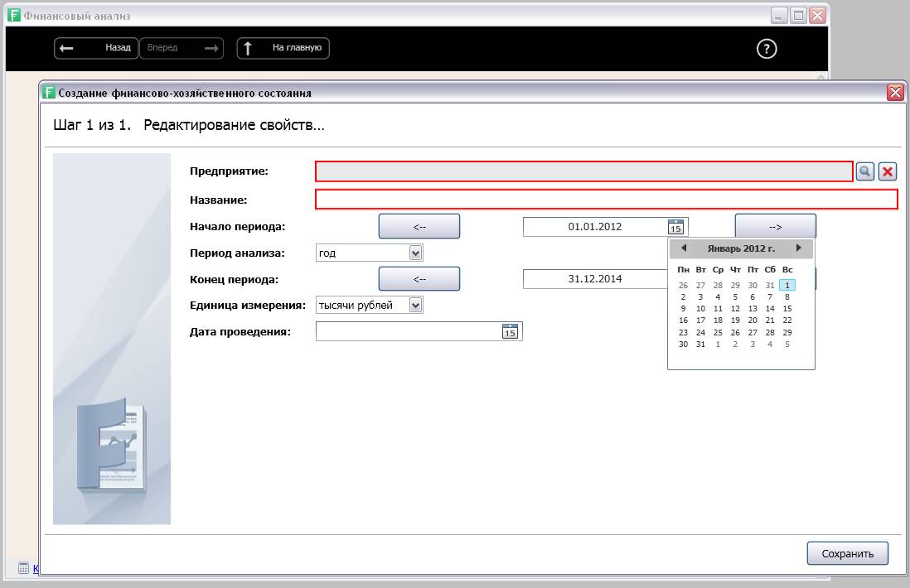Go to next month in calendar
This screenshot has width=910, height=588.
click(798, 248)
